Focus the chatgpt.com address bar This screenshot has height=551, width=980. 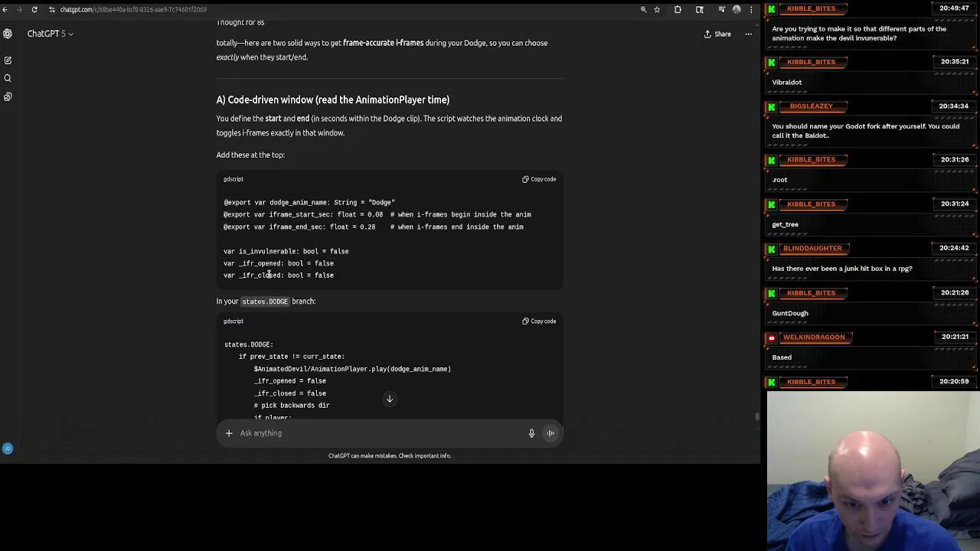pos(133,9)
